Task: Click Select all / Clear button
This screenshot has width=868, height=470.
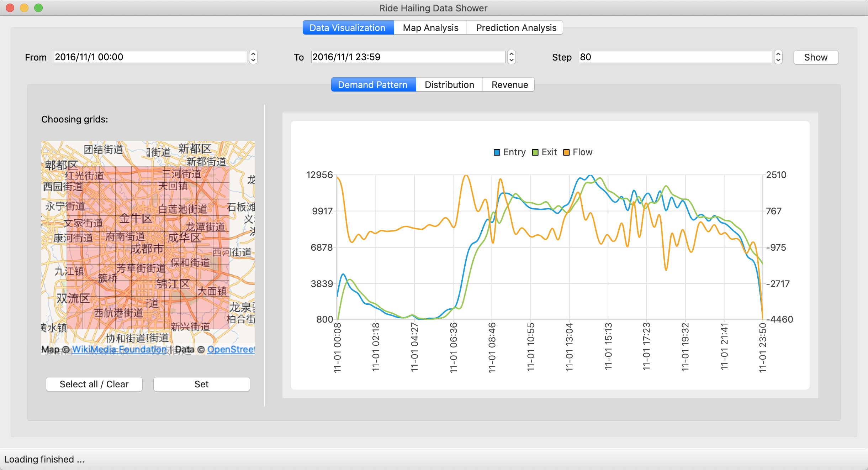Action: [94, 384]
